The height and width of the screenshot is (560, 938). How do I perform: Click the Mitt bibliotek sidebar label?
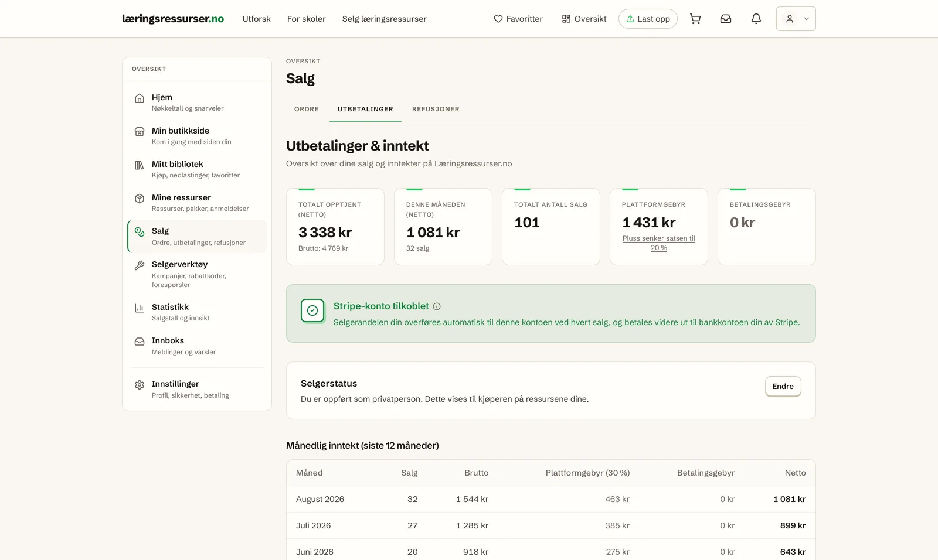(x=178, y=164)
